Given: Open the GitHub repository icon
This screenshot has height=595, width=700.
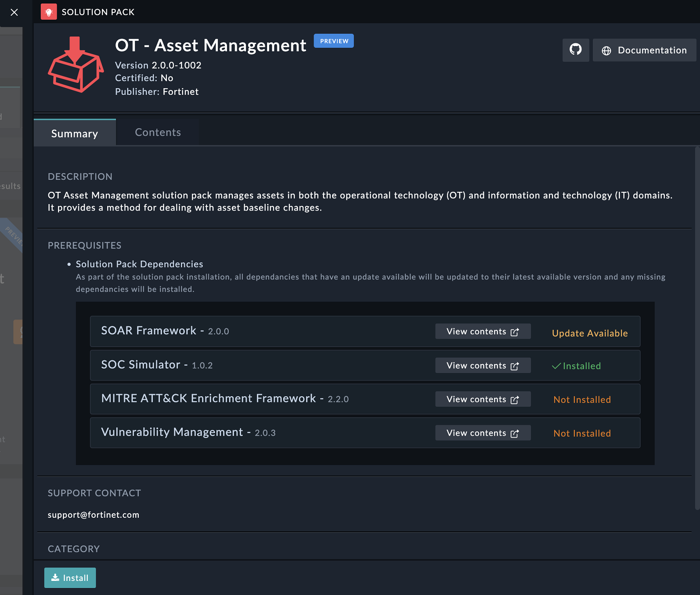Looking at the screenshot, I should 576,50.
